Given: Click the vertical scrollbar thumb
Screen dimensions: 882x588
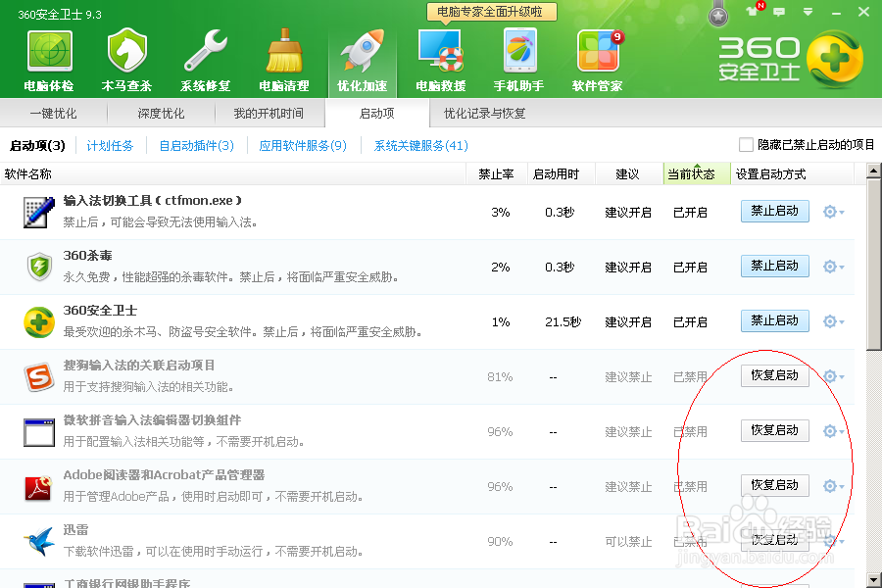Looking at the screenshot, I should click(x=873, y=265).
